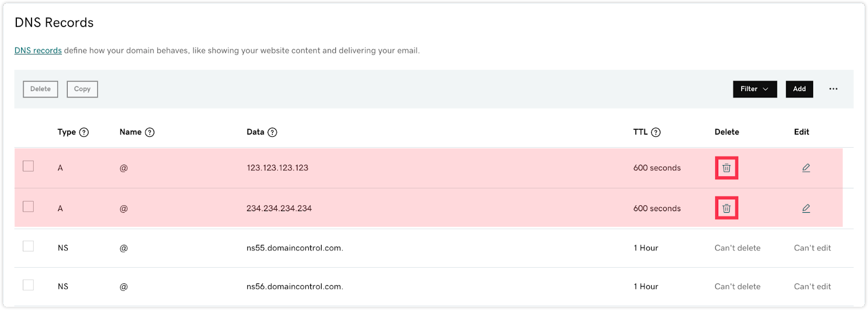Check the box for the 123.123.123.123 record
This screenshot has height=310, width=868.
click(28, 166)
